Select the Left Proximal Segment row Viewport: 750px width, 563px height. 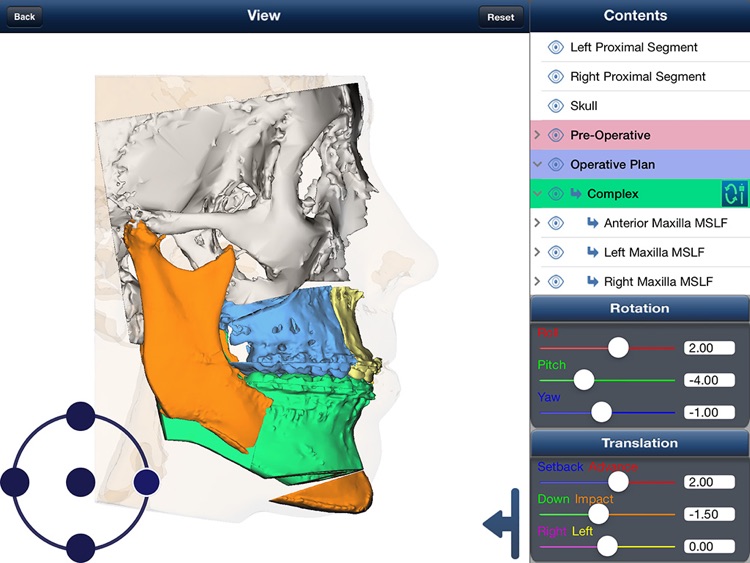click(640, 47)
